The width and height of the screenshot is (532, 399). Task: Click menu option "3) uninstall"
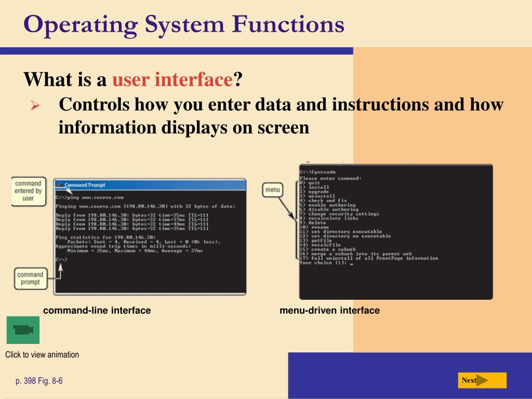(317, 196)
